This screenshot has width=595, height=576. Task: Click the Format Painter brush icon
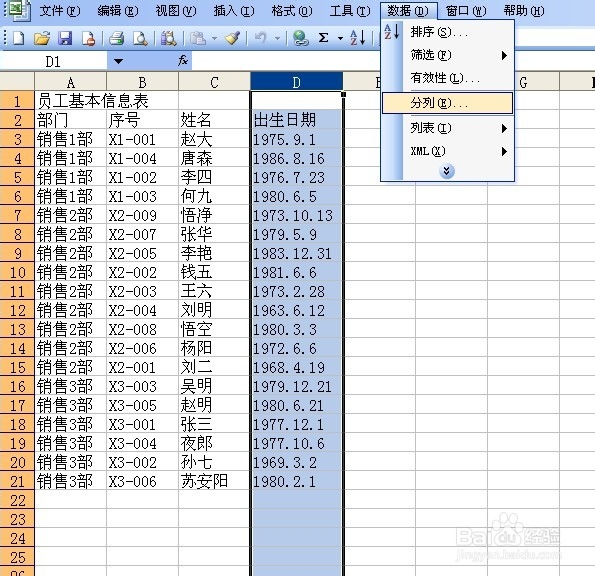point(232,38)
